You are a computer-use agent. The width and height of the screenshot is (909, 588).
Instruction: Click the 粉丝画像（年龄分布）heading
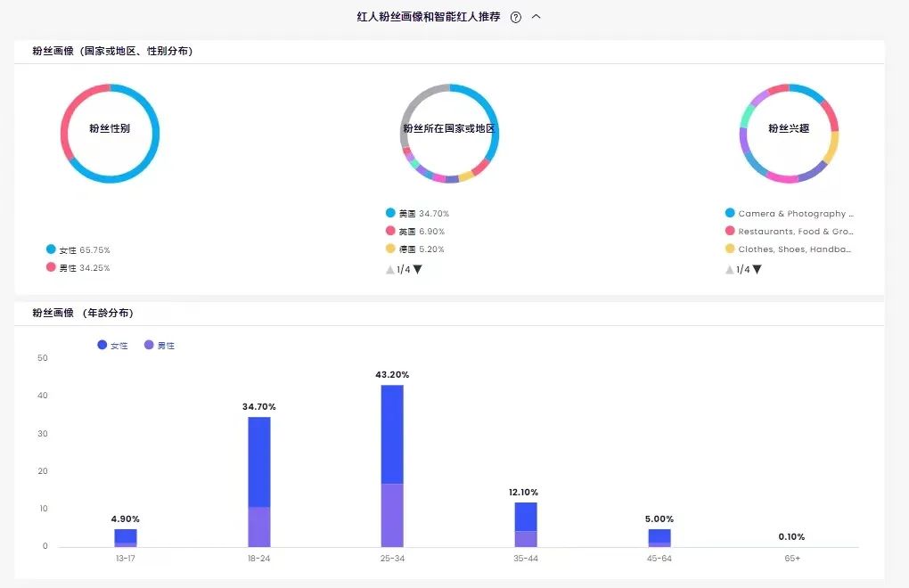tap(83, 313)
